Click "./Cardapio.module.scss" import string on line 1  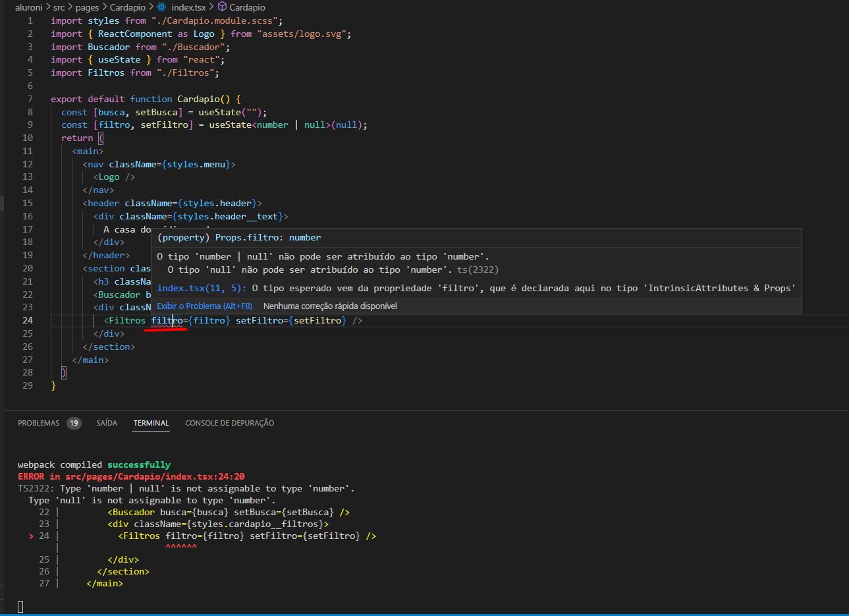pos(214,20)
